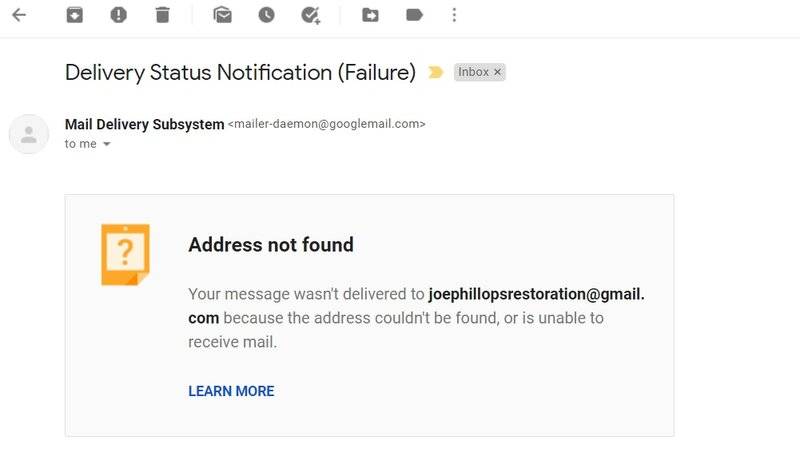Click the joephillopsrestoration@gmail.com address
This screenshot has height=464, width=800.
(x=416, y=306)
